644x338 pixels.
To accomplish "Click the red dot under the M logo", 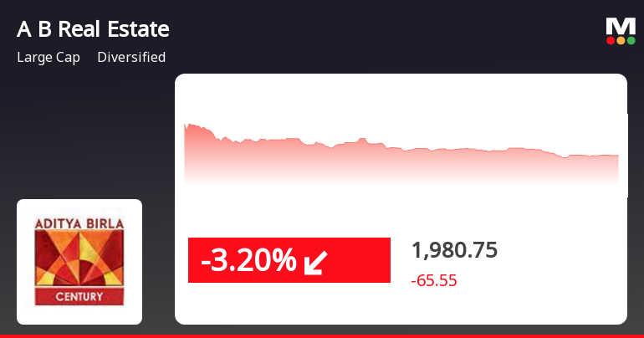I will pyautogui.click(x=611, y=40).
